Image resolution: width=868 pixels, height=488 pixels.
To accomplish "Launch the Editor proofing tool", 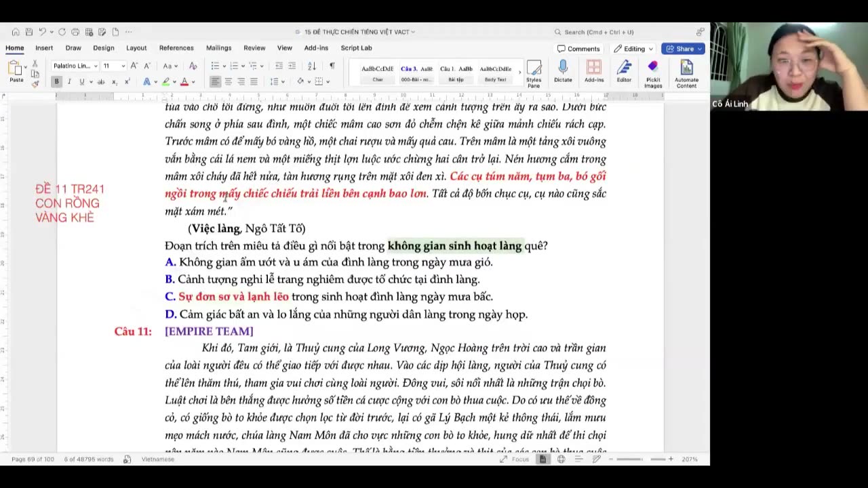I will click(x=624, y=71).
